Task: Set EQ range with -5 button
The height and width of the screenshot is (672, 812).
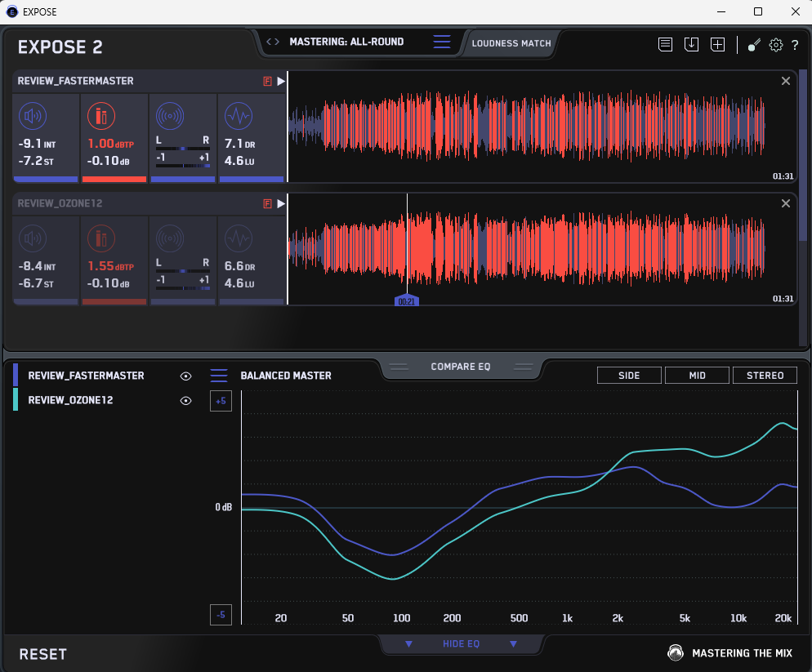Action: click(x=221, y=615)
